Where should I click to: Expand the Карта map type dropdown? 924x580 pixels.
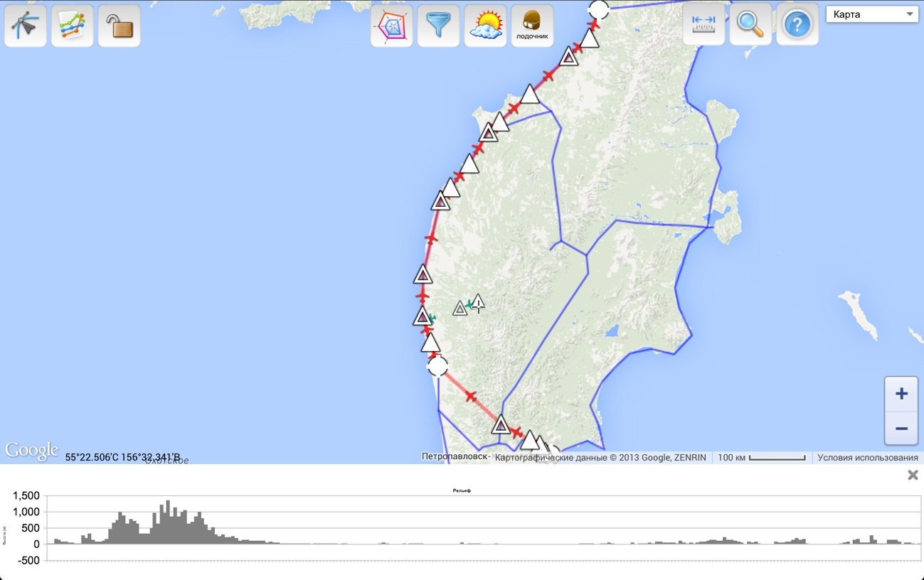872,14
